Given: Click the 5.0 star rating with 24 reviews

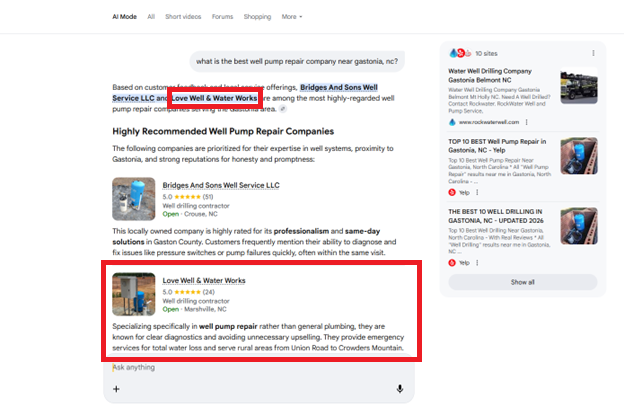Looking at the screenshot, I should pyautogui.click(x=189, y=292).
